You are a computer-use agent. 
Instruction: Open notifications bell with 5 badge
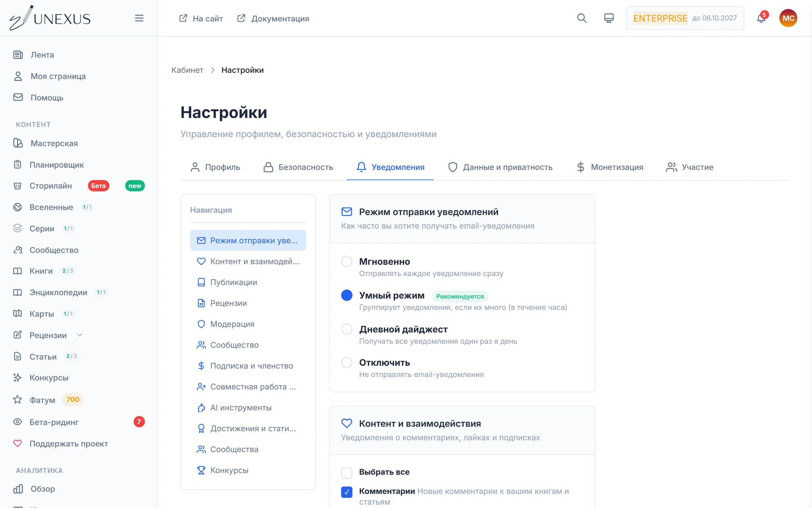click(761, 18)
